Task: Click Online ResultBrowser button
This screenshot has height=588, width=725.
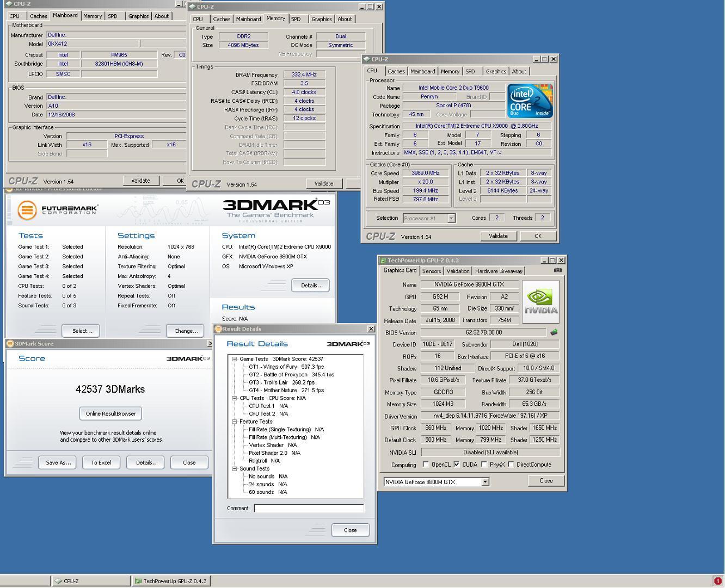Action: pyautogui.click(x=110, y=413)
